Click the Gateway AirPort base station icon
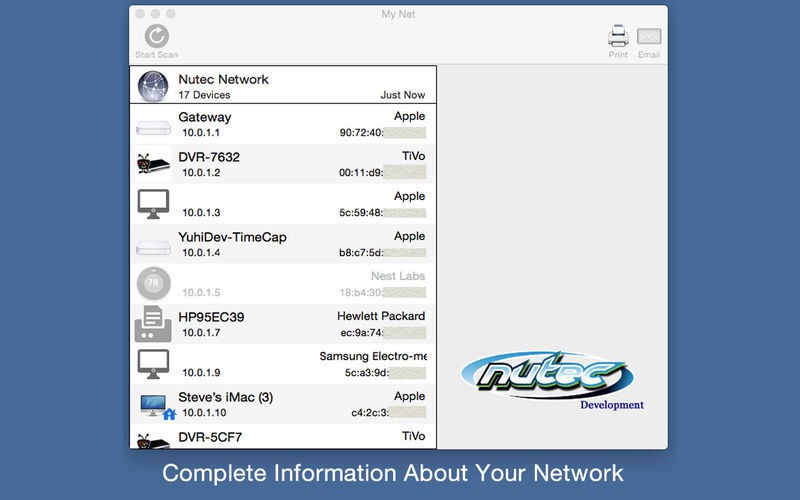The width and height of the screenshot is (800, 500). [x=153, y=128]
